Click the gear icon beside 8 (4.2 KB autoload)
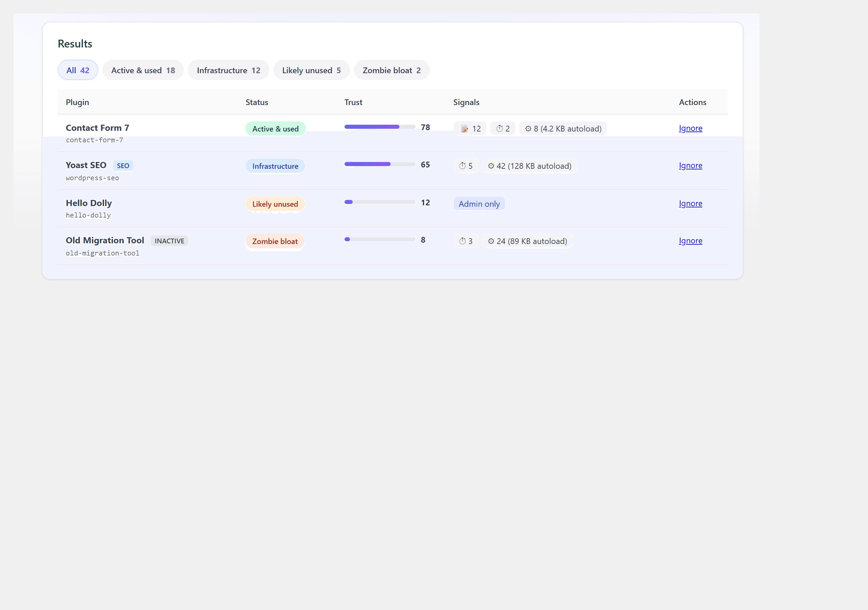The width and height of the screenshot is (868, 610). pyautogui.click(x=528, y=129)
